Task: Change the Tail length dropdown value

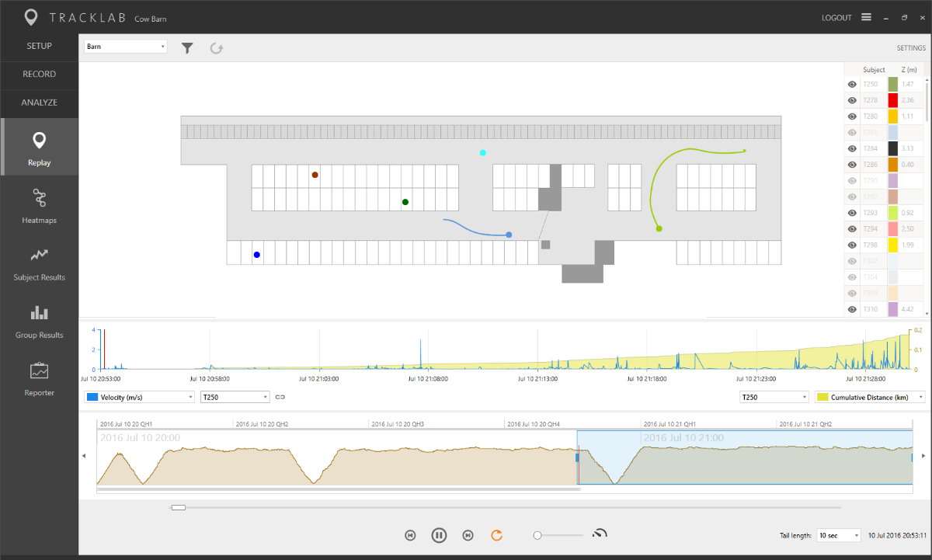Action: [838, 534]
